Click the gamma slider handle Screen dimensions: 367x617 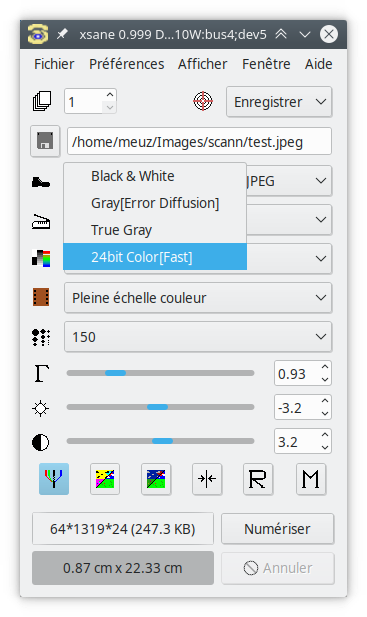(x=116, y=373)
